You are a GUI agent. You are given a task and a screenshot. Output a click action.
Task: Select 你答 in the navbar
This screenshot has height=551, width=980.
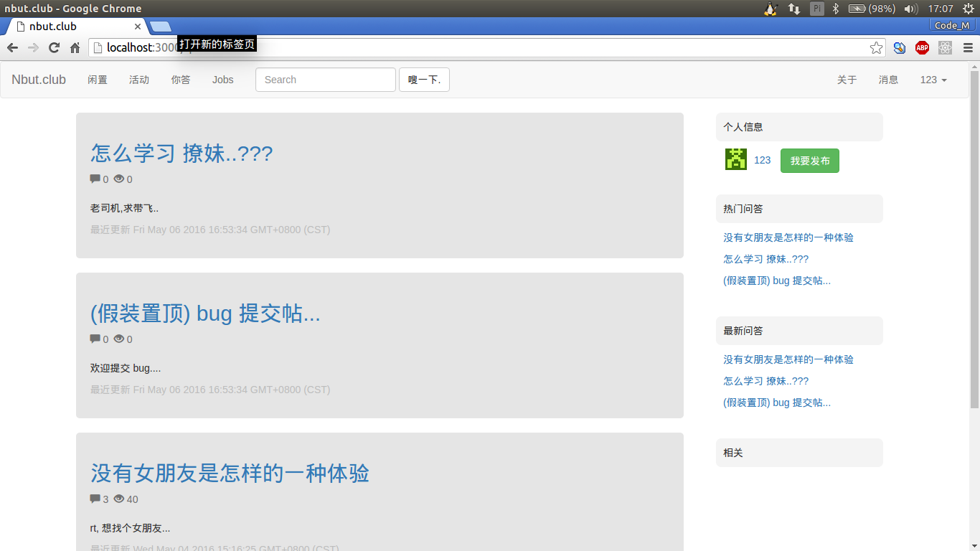coord(181,80)
